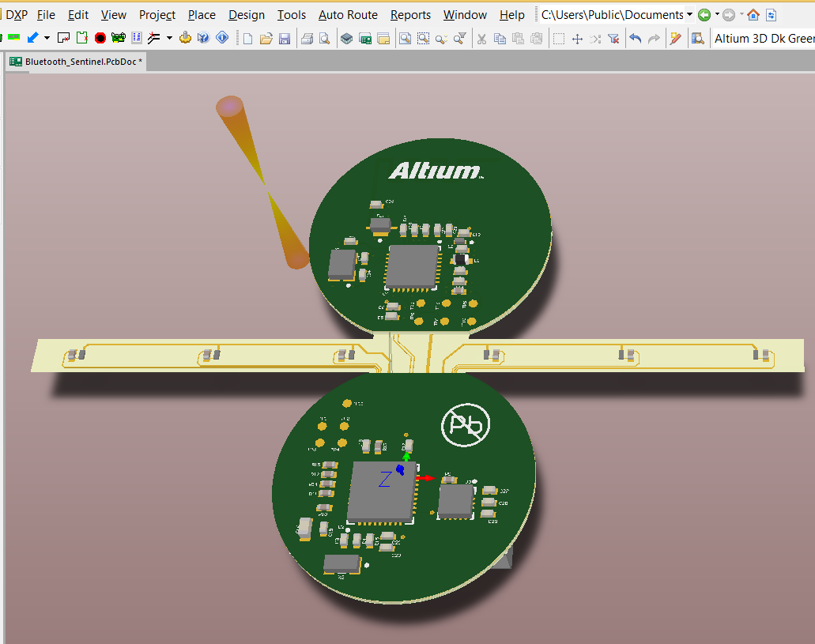815x644 pixels.
Task: Open the View menu
Action: 113,15
